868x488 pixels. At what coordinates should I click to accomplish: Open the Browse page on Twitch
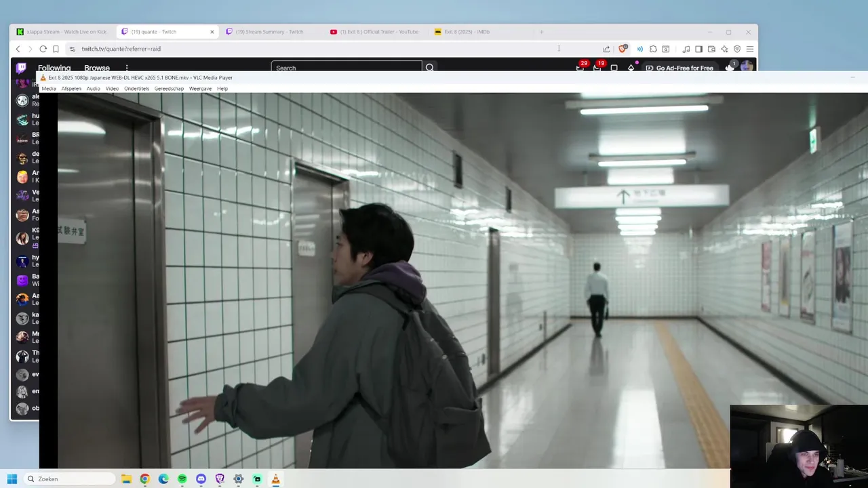[97, 68]
